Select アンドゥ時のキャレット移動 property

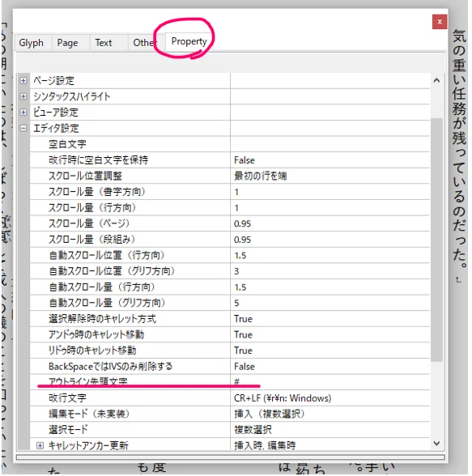tap(96, 334)
